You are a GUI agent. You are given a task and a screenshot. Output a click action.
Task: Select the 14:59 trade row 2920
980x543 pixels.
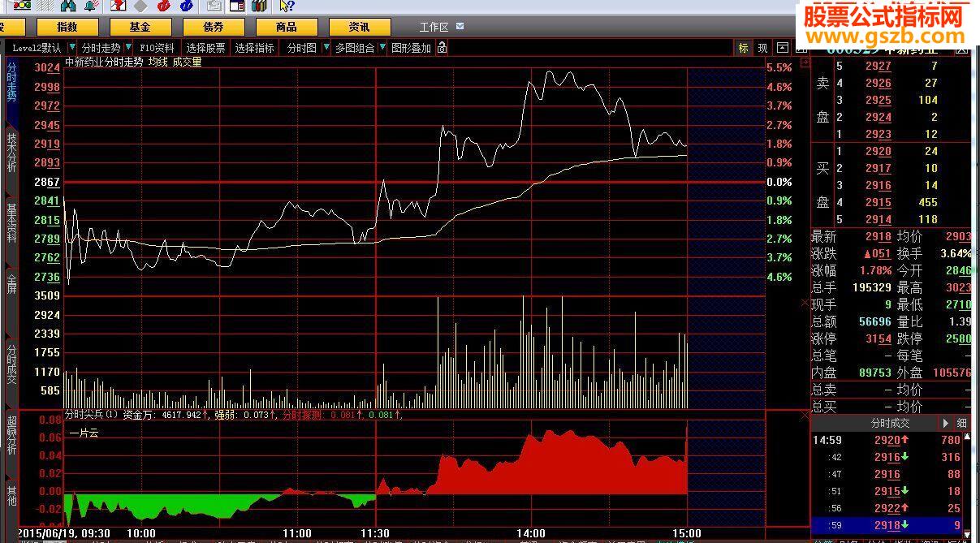(x=886, y=440)
